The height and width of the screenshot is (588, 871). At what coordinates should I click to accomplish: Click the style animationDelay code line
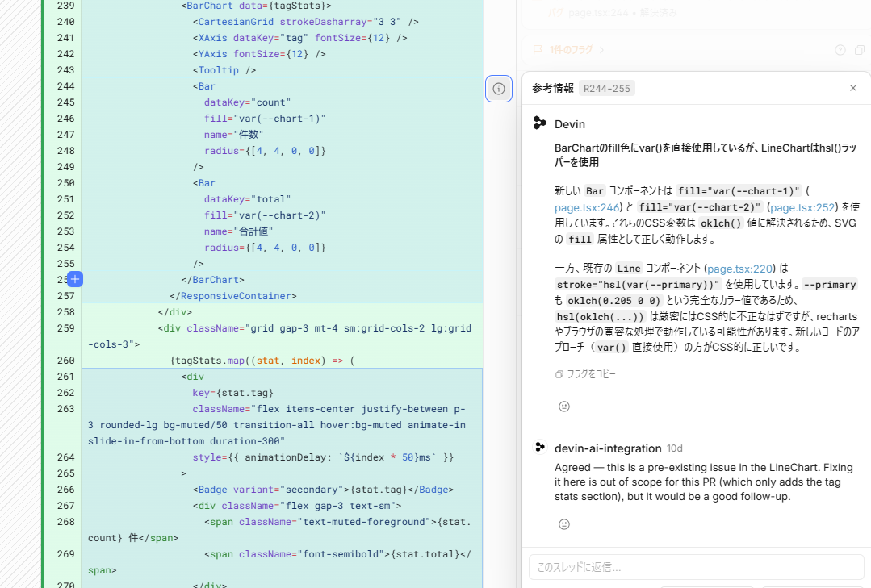click(323, 457)
